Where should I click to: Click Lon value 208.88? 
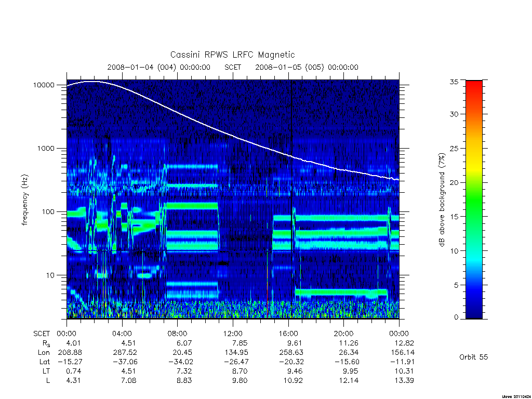coord(70,353)
